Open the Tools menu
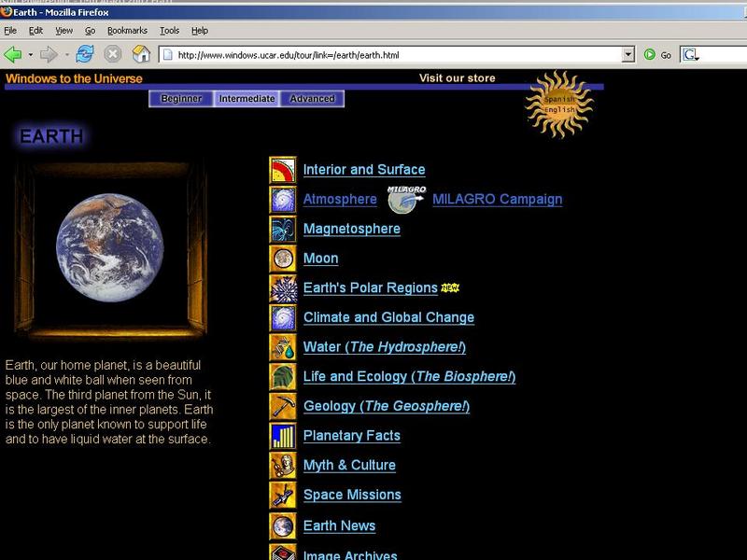 pyautogui.click(x=170, y=31)
